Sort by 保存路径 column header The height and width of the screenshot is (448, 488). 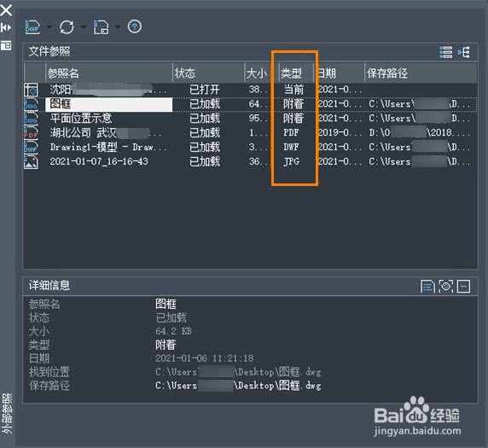421,73
